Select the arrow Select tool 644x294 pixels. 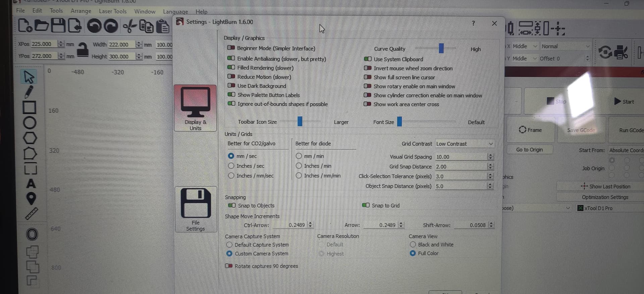[x=29, y=77]
